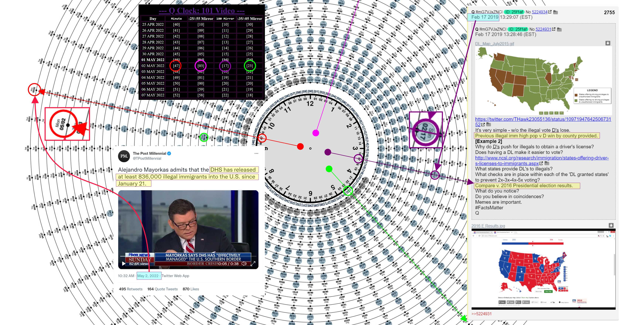Click folder icon beside post No.5224934
The height and width of the screenshot is (325, 644).
pyautogui.click(x=556, y=12)
